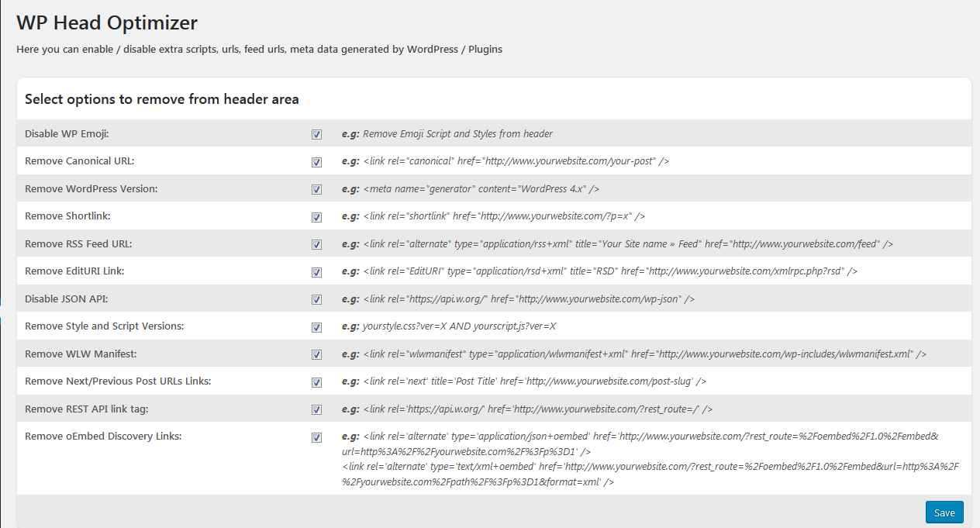Uncheck Remove Style and Script Versions

(x=316, y=327)
